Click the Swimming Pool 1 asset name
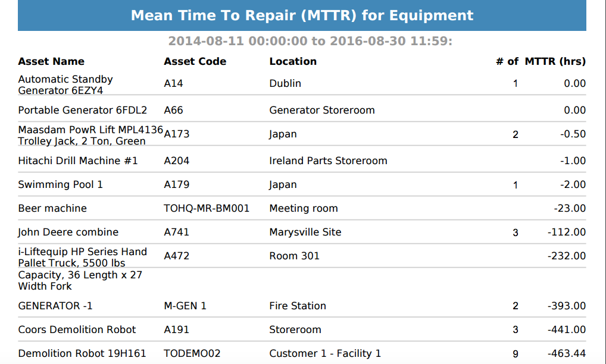The image size is (606, 364). click(60, 184)
